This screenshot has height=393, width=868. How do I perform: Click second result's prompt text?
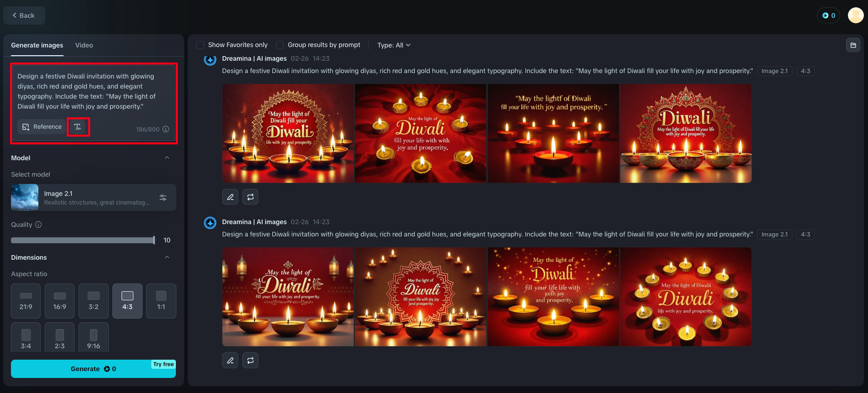[487, 235]
